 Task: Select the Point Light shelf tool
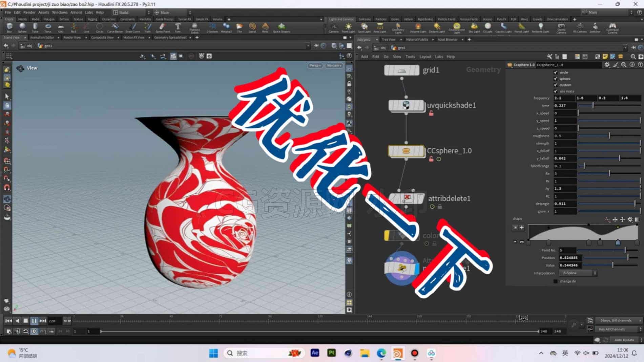click(348, 28)
